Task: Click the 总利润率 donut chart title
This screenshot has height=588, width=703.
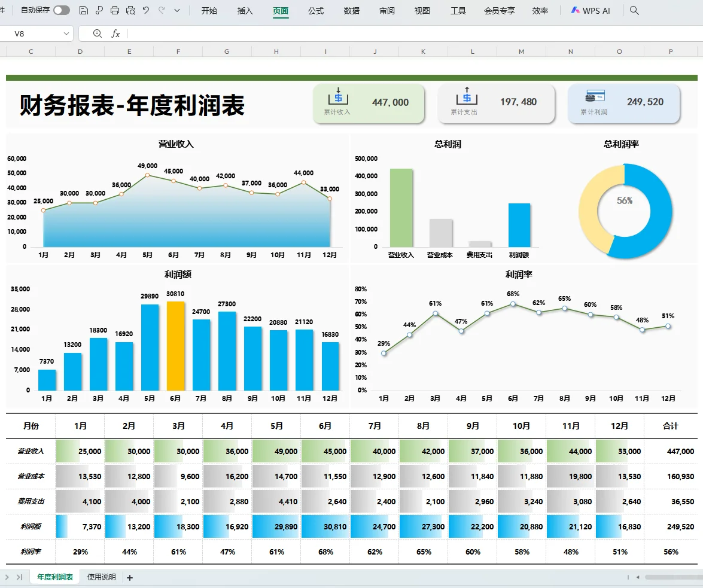Action: (x=621, y=144)
